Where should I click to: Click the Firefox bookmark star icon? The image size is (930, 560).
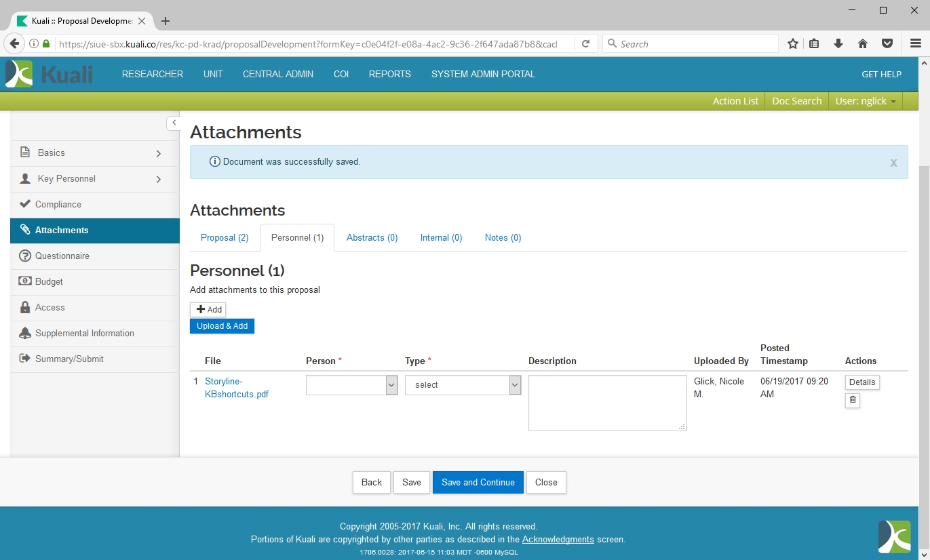(792, 44)
